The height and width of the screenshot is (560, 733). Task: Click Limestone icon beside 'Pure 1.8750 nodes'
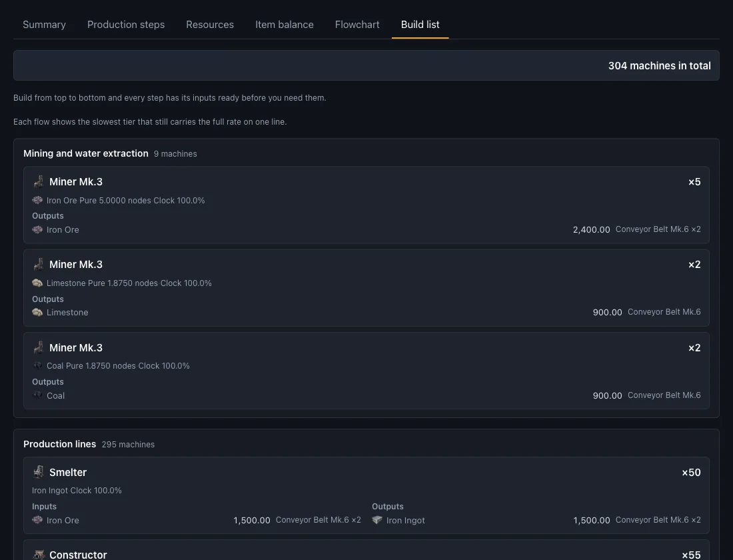coord(37,283)
